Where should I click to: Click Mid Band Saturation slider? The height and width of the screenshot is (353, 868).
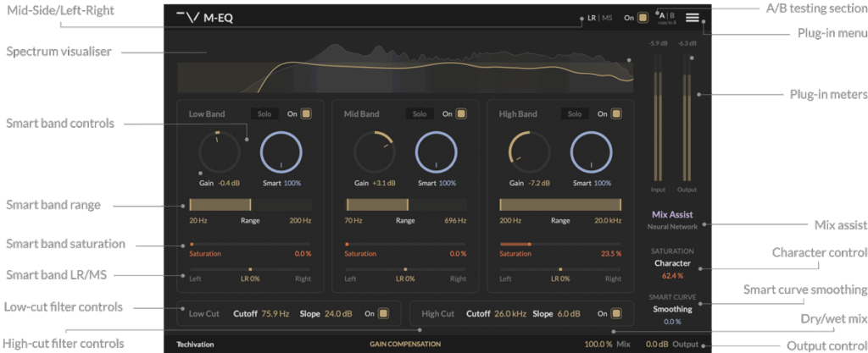tap(405, 244)
